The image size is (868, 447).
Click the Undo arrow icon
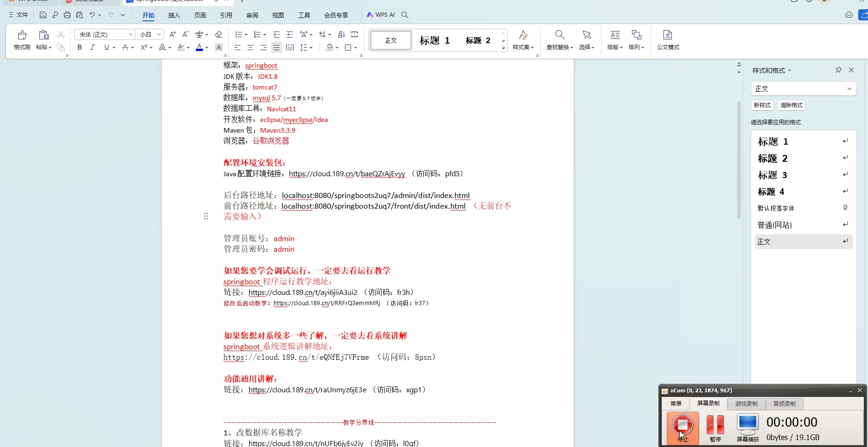[x=92, y=15]
